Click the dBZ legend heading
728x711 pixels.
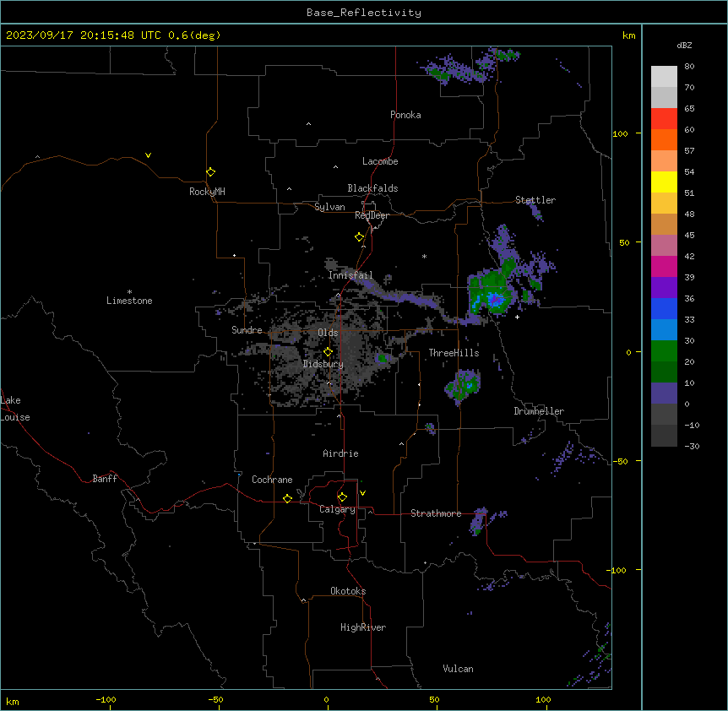pyautogui.click(x=684, y=46)
